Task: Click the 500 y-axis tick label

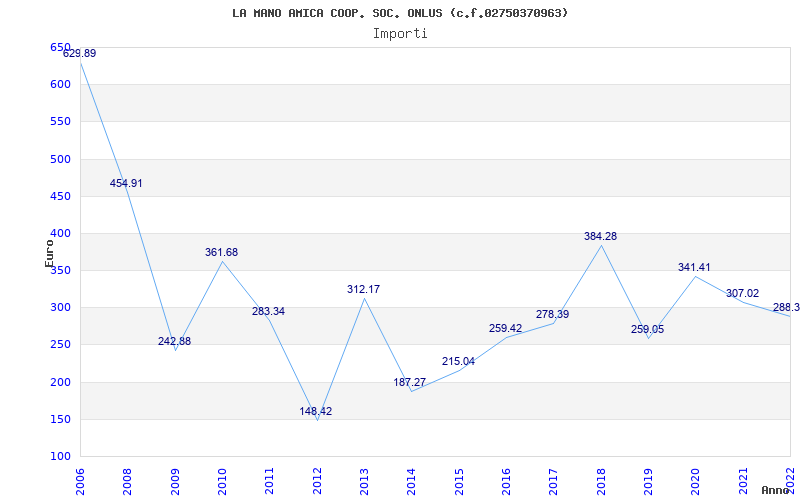Action: click(x=60, y=159)
